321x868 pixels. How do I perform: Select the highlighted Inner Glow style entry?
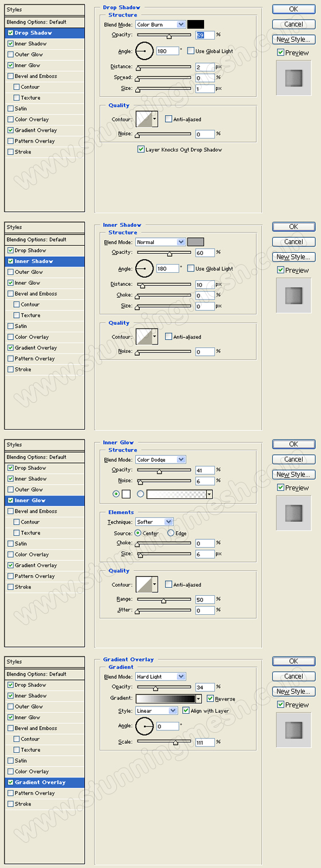coord(45,500)
